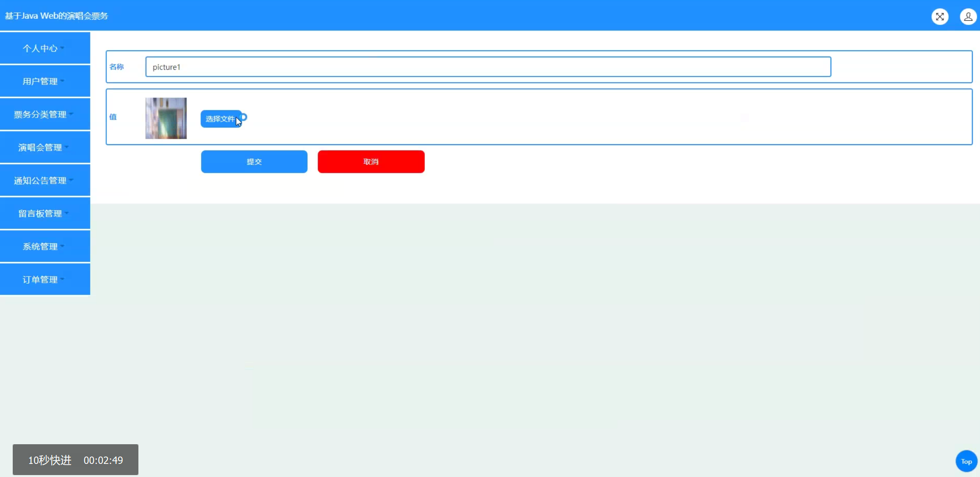
Task: Click the 选择文件 upload button
Action: 221,119
